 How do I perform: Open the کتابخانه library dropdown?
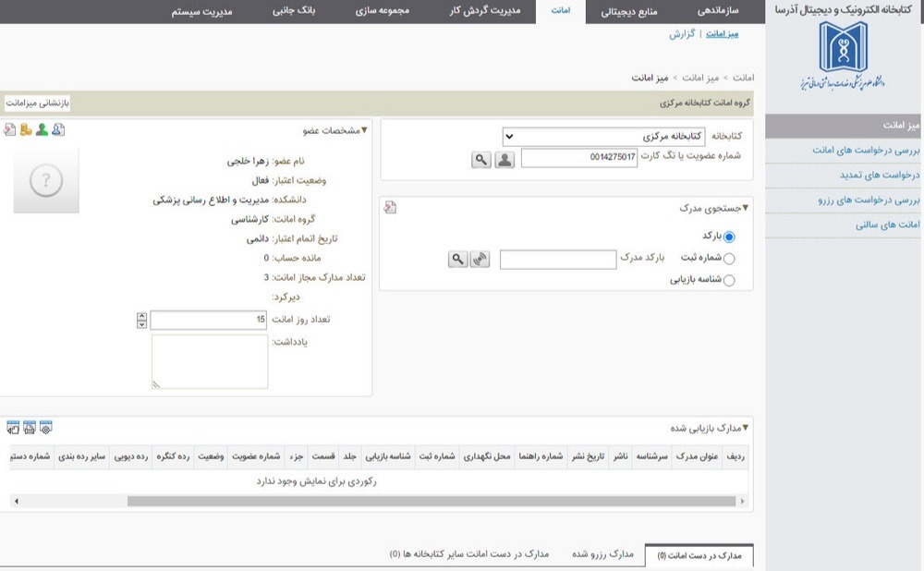coord(603,137)
